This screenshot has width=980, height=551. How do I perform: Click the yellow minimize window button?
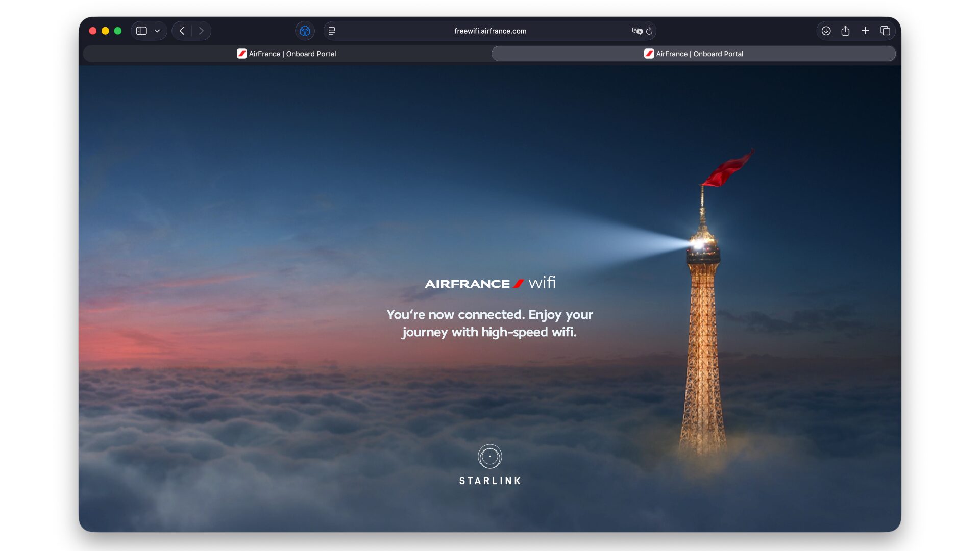pyautogui.click(x=105, y=31)
